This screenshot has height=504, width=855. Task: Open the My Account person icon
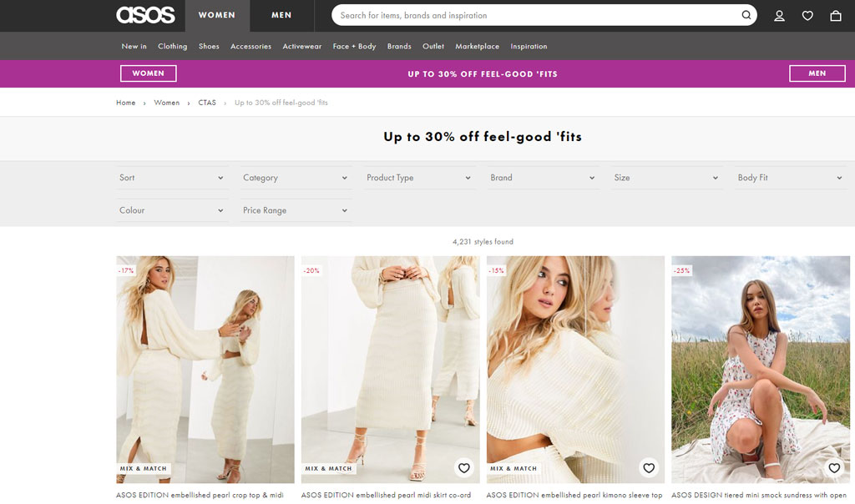coord(780,16)
